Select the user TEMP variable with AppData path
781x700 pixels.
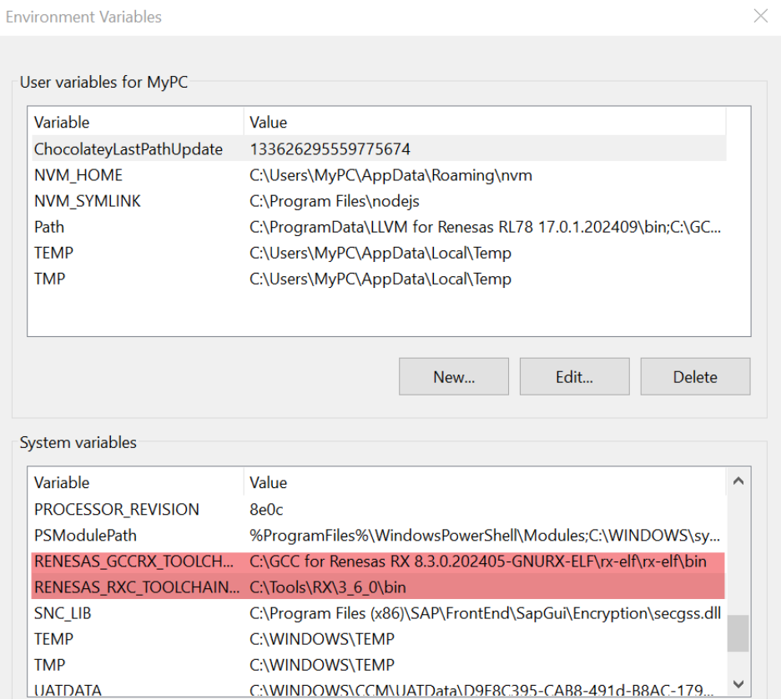pyautogui.click(x=379, y=253)
